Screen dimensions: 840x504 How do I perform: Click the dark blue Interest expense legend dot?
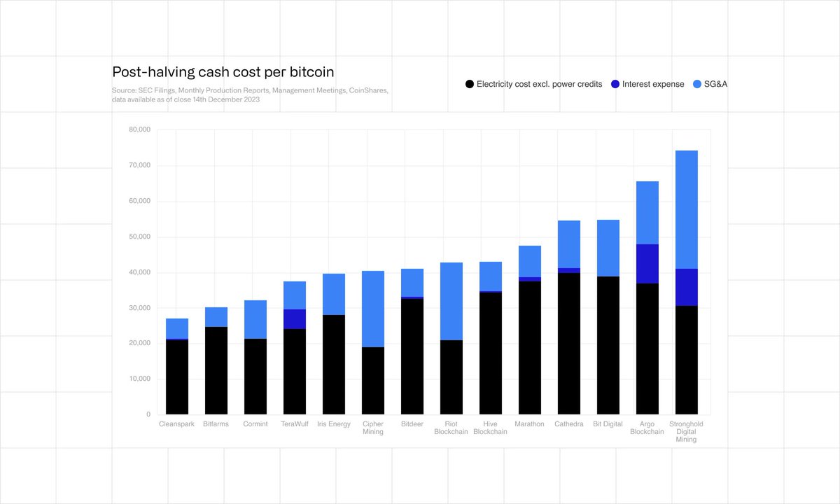coord(615,84)
